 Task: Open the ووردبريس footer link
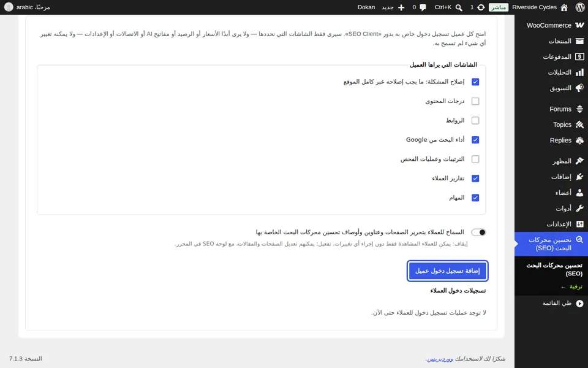(440, 359)
